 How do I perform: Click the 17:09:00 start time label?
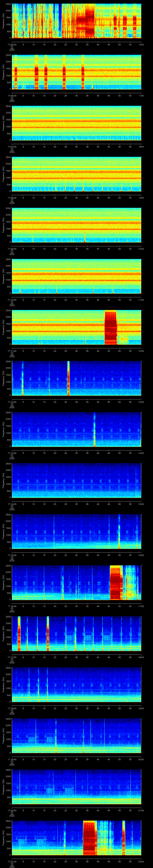click(x=12, y=249)
